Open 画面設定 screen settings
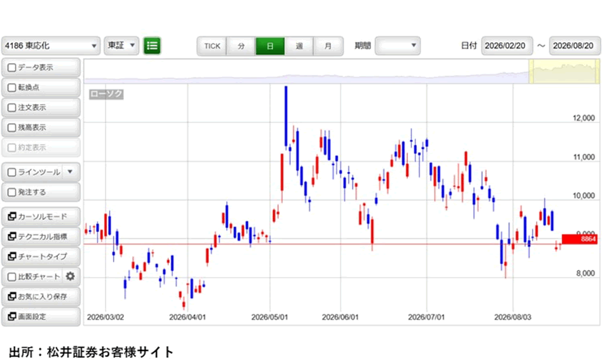Image resolution: width=602 pixels, height=364 pixels. (41, 316)
